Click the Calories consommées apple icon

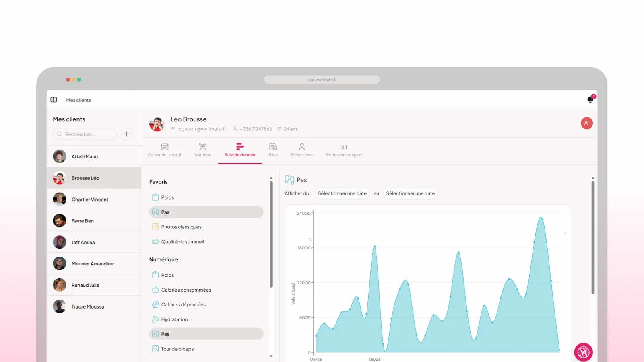(155, 290)
